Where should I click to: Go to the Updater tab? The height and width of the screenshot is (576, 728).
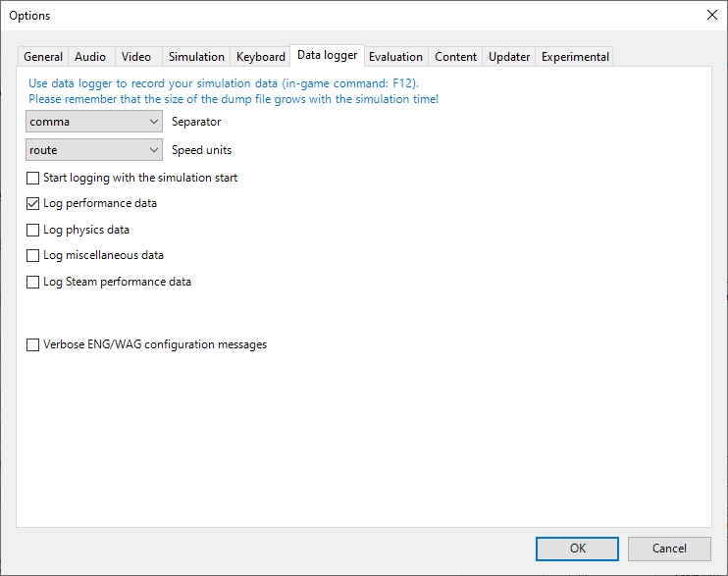click(509, 57)
